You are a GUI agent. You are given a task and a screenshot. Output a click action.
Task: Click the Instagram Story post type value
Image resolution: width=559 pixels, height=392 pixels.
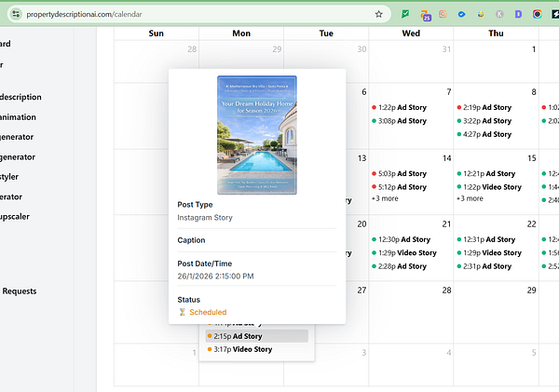tap(205, 217)
